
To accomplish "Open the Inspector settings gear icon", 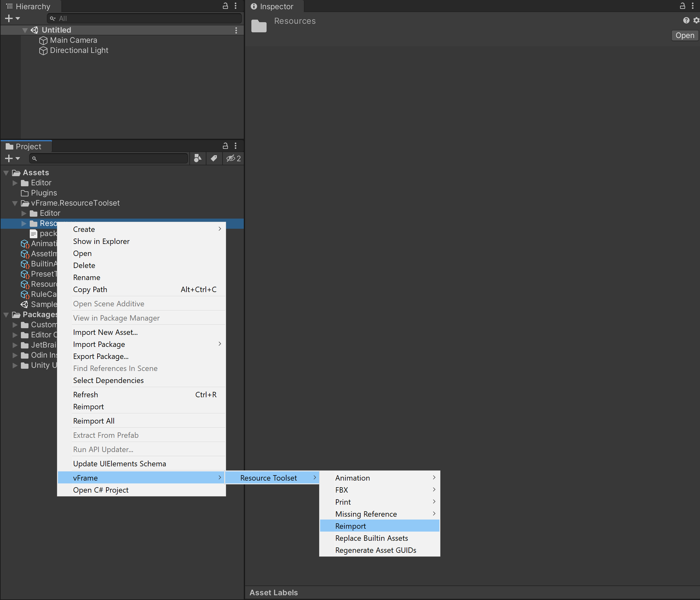I will 696,20.
